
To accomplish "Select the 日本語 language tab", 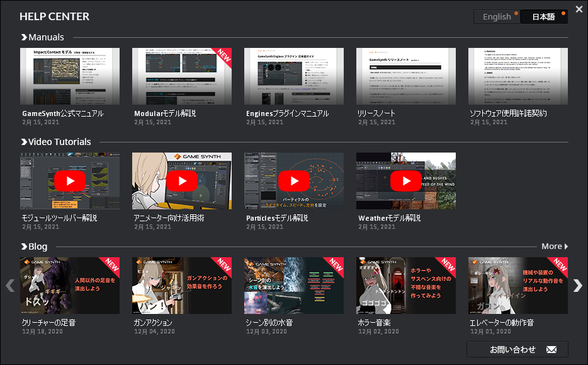I will 544,17.
